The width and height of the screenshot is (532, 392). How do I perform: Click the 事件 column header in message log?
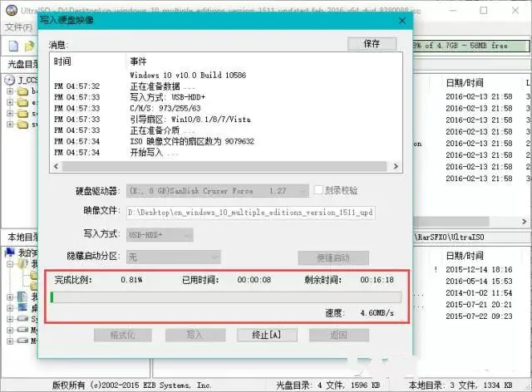(x=139, y=61)
